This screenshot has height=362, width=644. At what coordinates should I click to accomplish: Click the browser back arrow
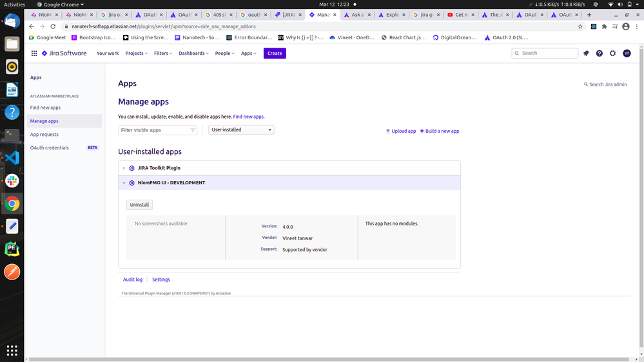pos(32,26)
